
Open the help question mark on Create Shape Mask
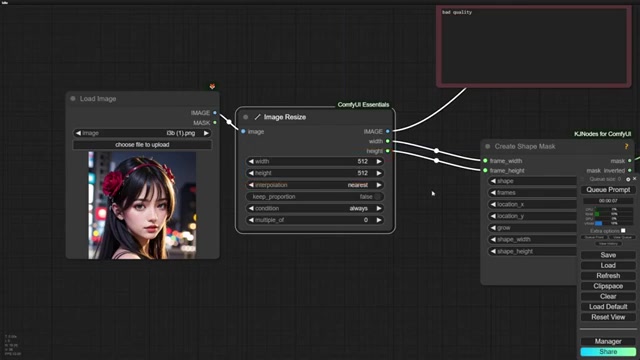[626, 146]
